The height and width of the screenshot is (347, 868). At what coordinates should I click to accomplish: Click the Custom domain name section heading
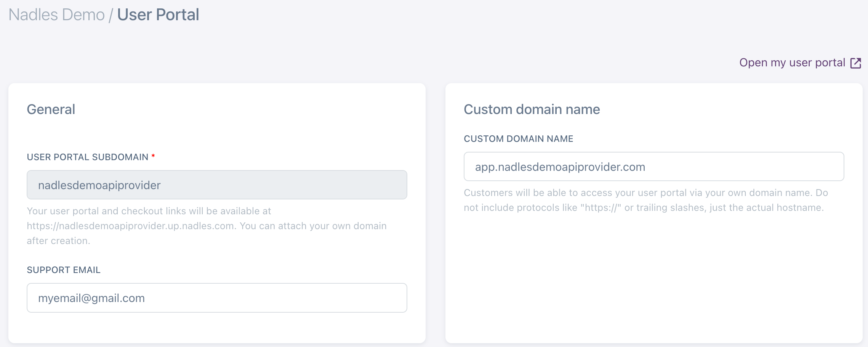532,109
